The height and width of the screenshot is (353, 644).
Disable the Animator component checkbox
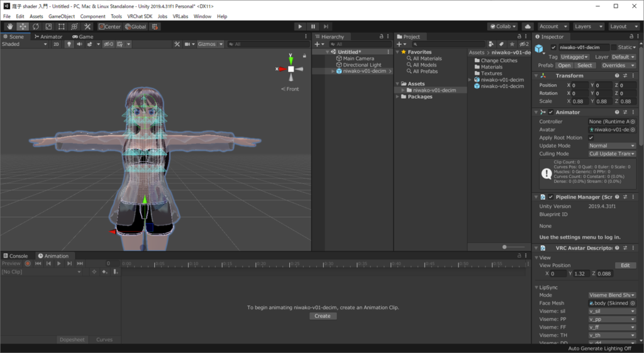[551, 112]
